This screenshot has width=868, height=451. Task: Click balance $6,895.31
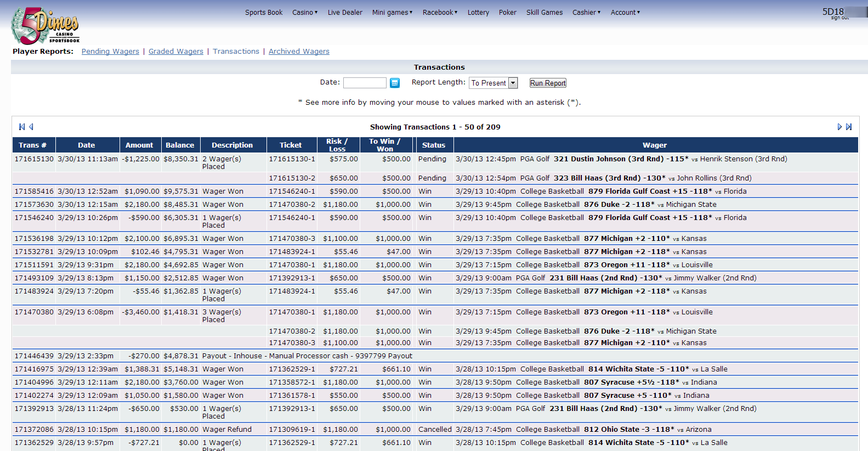181,239
